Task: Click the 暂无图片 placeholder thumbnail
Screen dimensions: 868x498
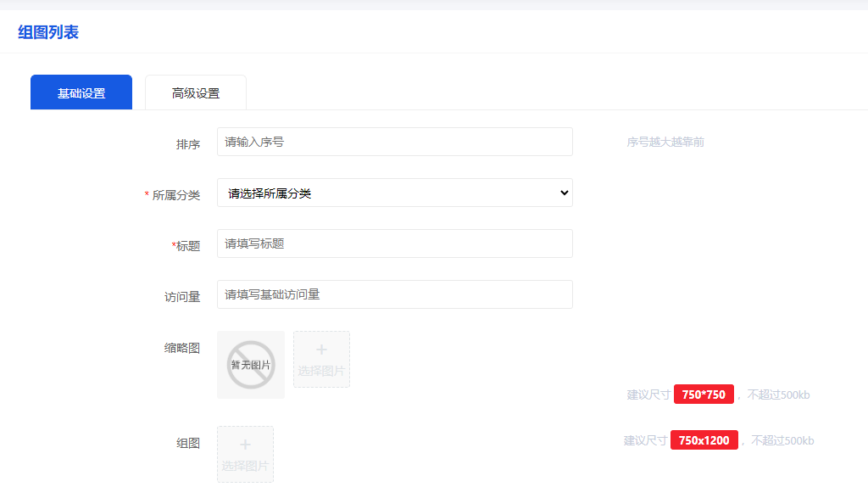Action: coord(251,365)
